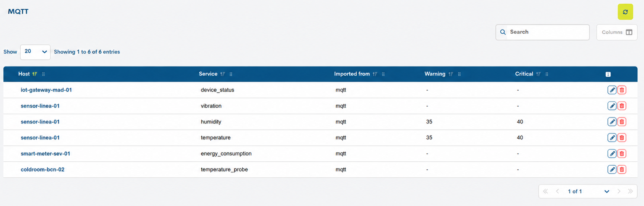Screen dimensions: 644x206
Task: Click the Critical column header label
Action: click(x=524, y=74)
